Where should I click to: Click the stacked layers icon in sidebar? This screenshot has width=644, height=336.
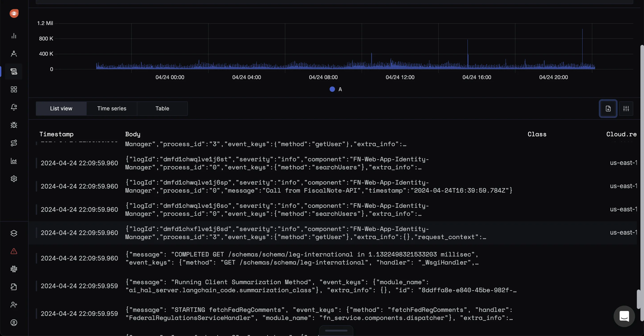click(14, 233)
